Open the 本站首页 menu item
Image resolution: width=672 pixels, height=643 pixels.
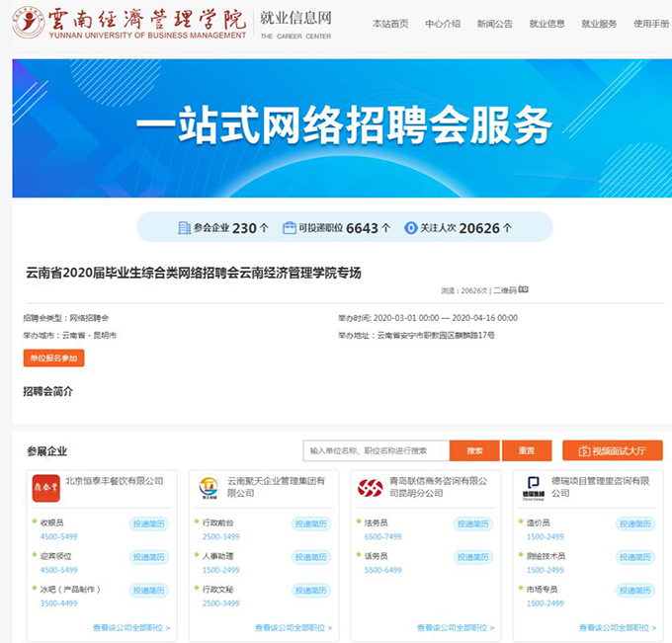pos(390,24)
